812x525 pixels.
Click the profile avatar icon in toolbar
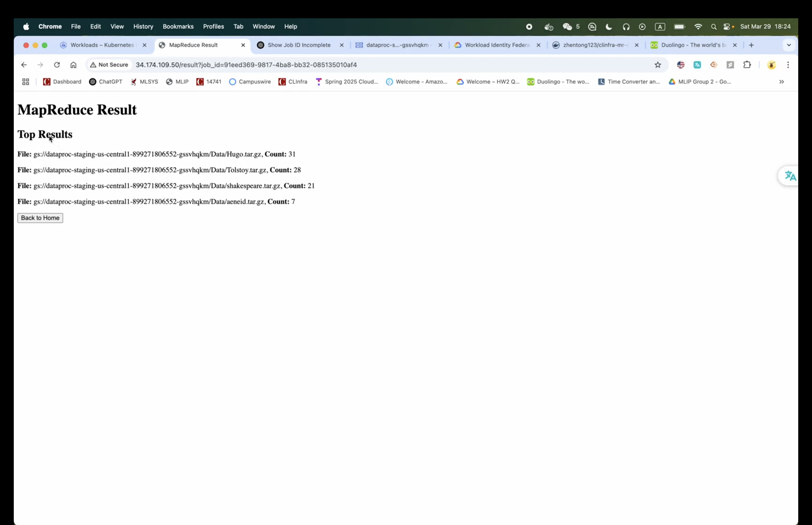tap(772, 65)
